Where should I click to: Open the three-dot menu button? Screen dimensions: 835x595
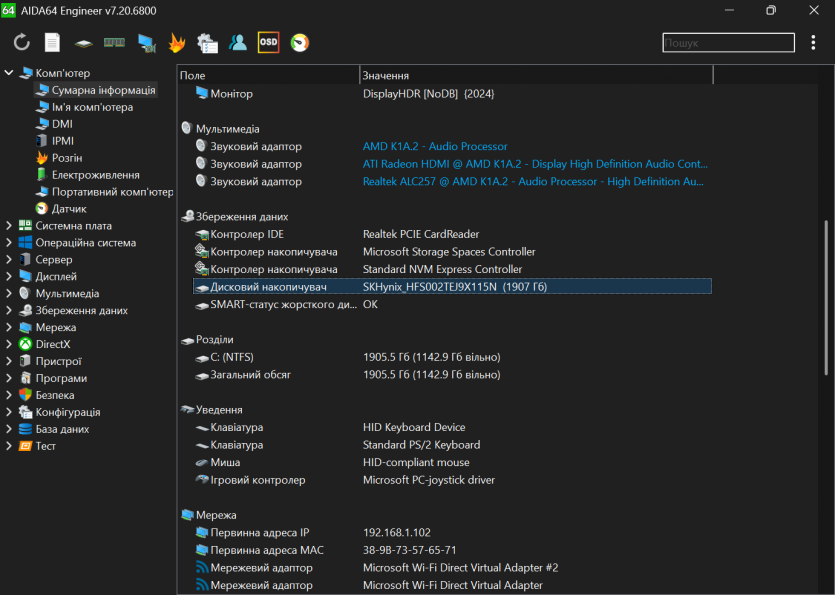tap(813, 43)
